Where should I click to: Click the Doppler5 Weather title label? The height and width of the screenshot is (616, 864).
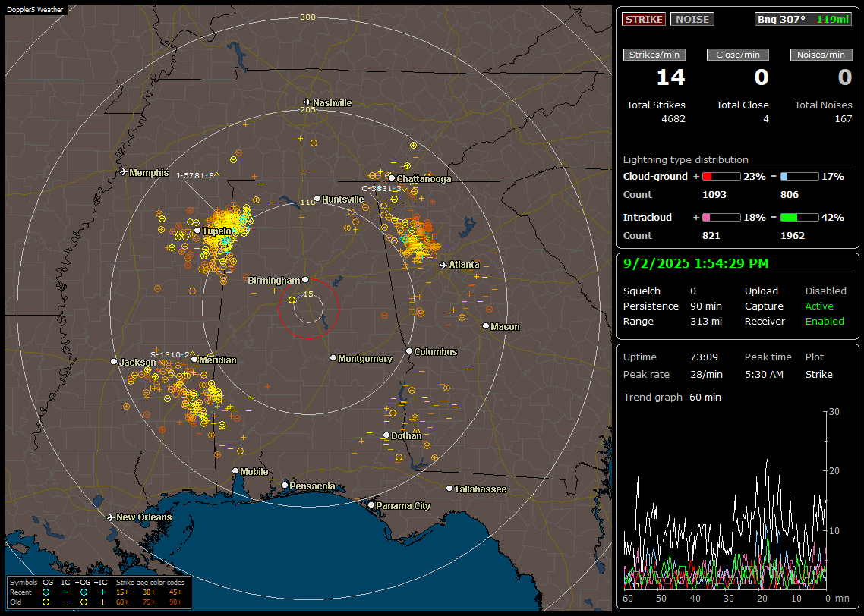coord(35,9)
